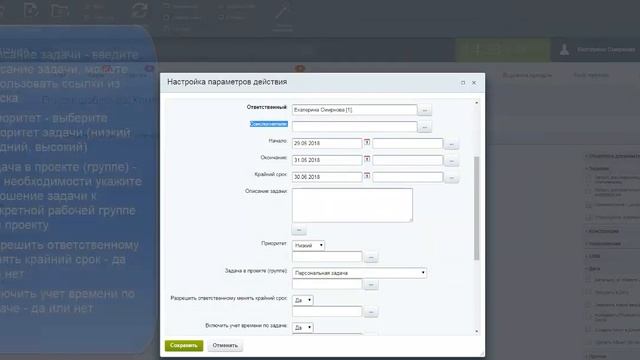Close the Настройка параметров действия dialog
Image resolution: width=640 pixels, height=360 pixels.
[474, 82]
